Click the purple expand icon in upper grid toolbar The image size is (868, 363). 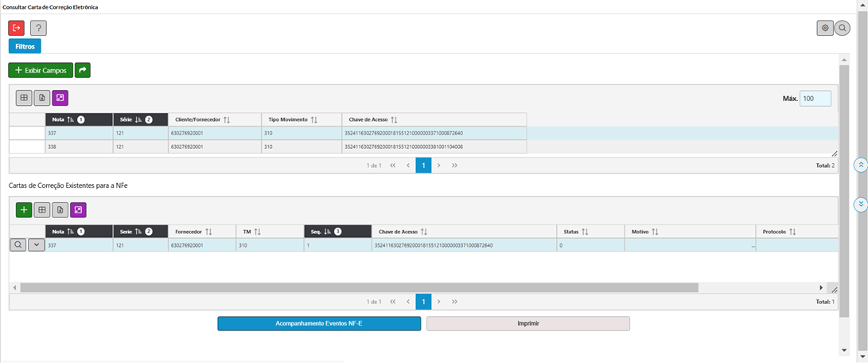60,98
